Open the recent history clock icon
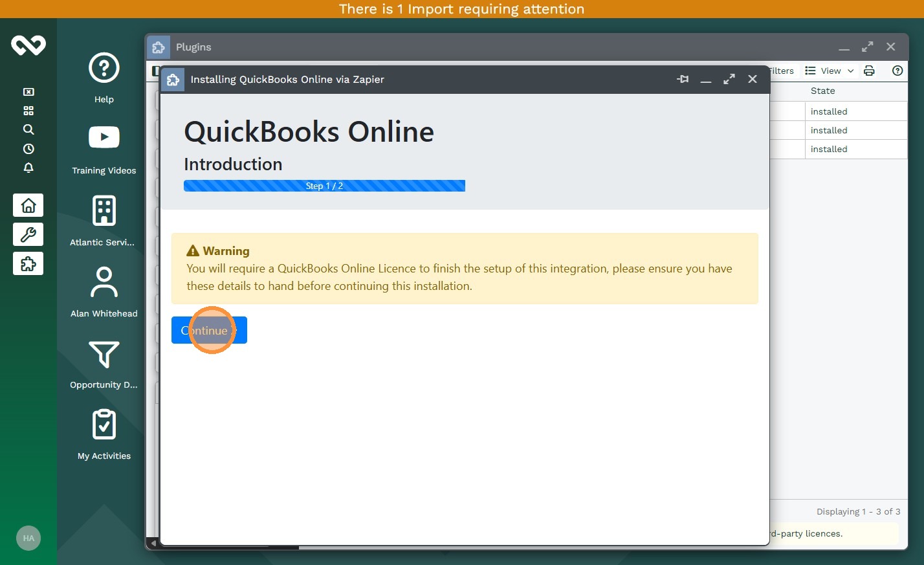 (x=28, y=149)
